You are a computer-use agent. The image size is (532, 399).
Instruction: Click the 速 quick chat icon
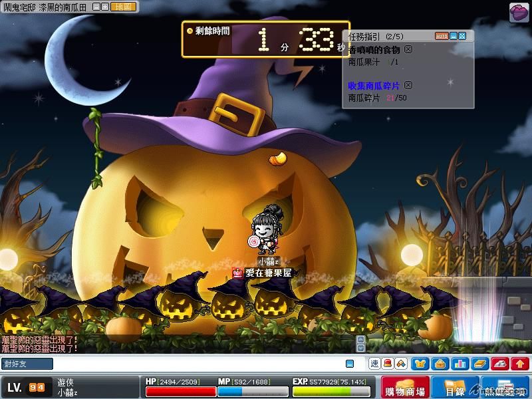click(374, 364)
